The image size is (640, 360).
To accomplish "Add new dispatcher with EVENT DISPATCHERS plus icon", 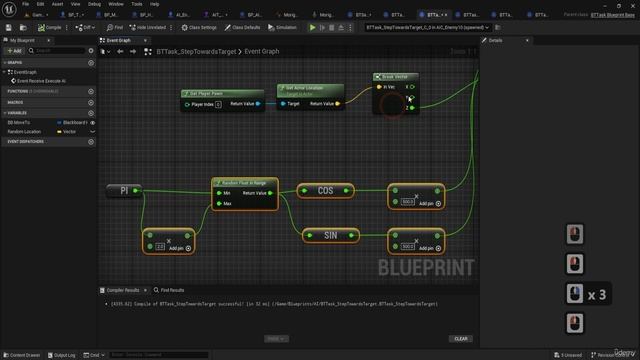I will [91, 142].
